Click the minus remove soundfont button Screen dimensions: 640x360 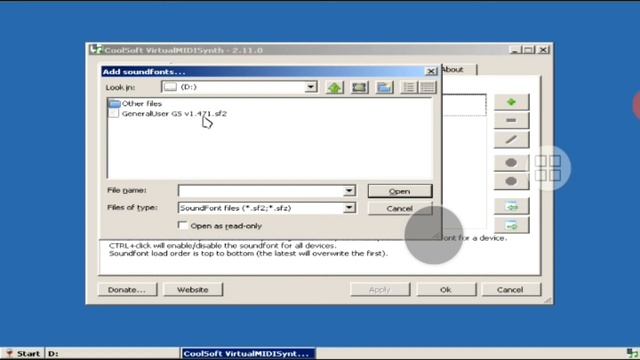511,120
